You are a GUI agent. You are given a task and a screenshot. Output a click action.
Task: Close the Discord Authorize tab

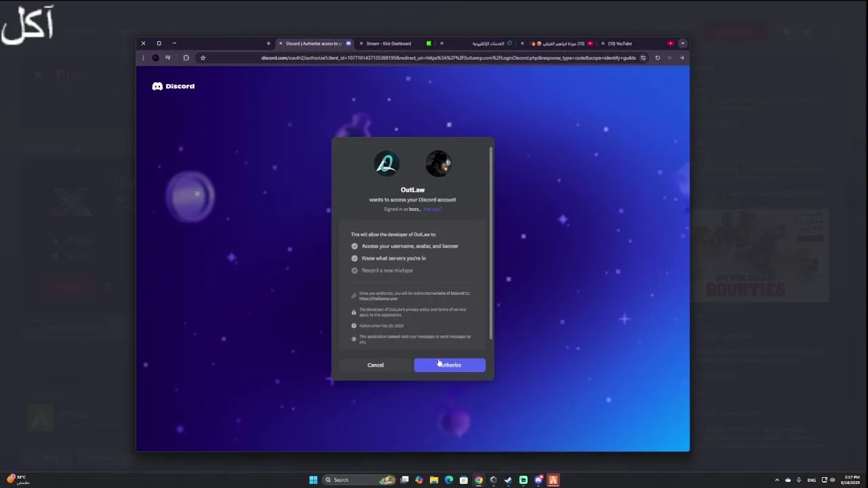click(281, 43)
